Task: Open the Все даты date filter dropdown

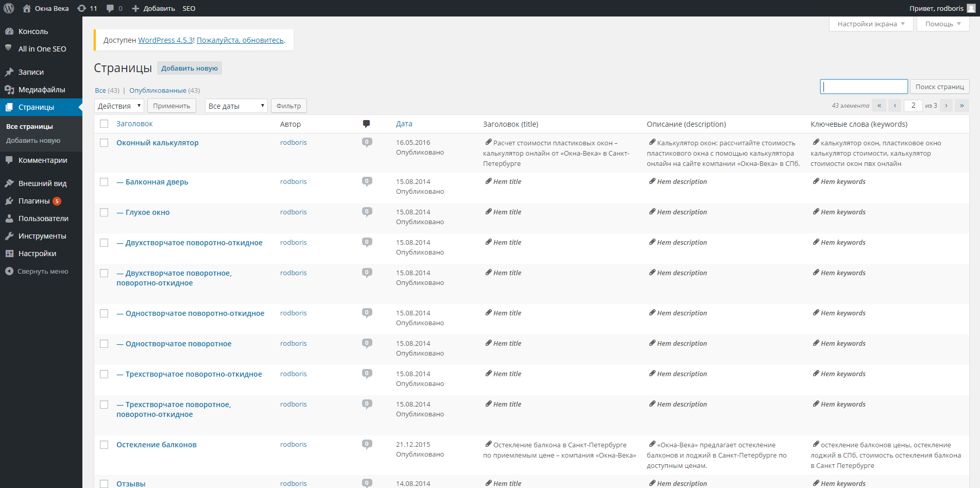Action: point(236,106)
